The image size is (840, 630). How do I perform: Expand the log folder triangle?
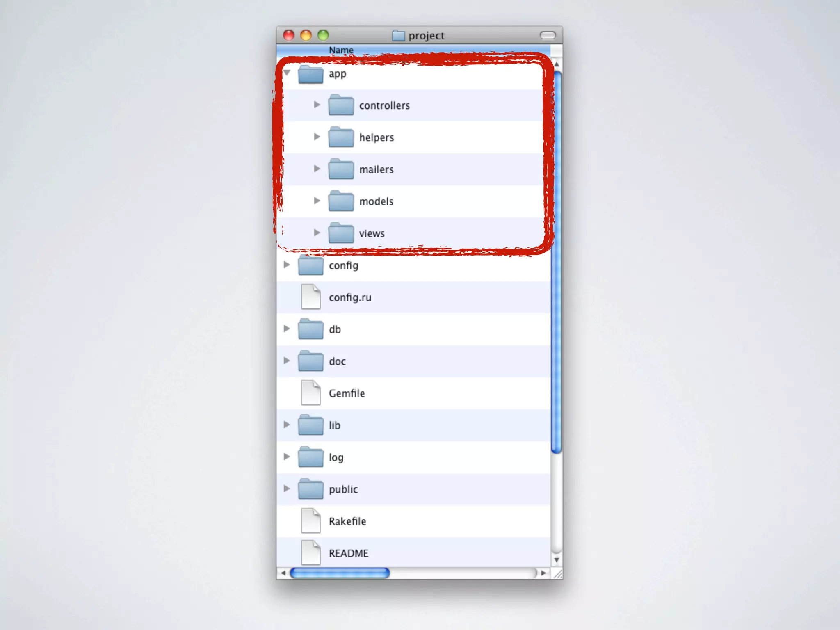tap(287, 457)
